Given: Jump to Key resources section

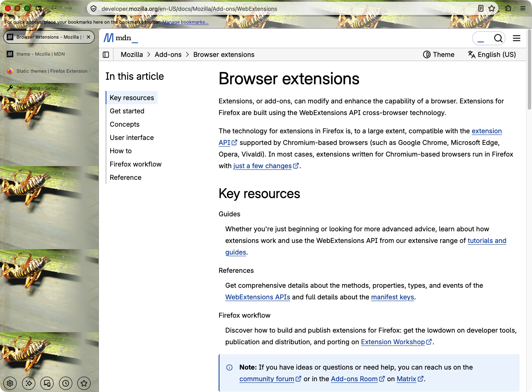Looking at the screenshot, I should (132, 98).
